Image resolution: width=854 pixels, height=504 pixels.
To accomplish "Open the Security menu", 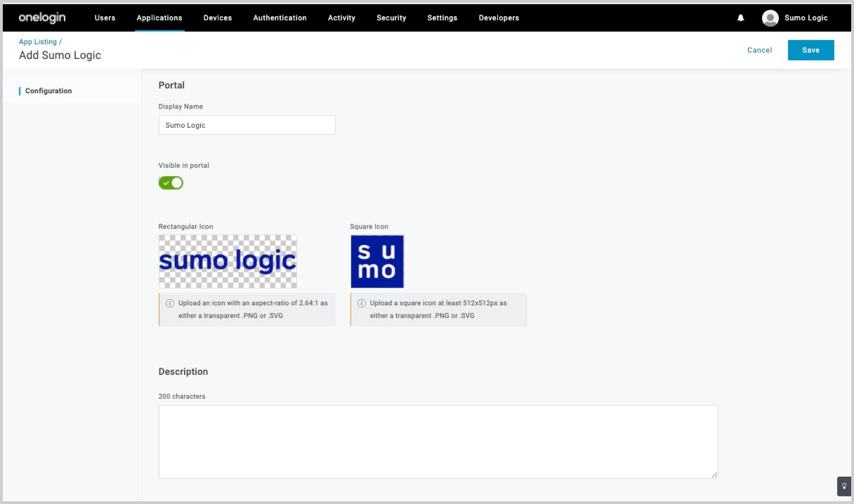I will (391, 18).
